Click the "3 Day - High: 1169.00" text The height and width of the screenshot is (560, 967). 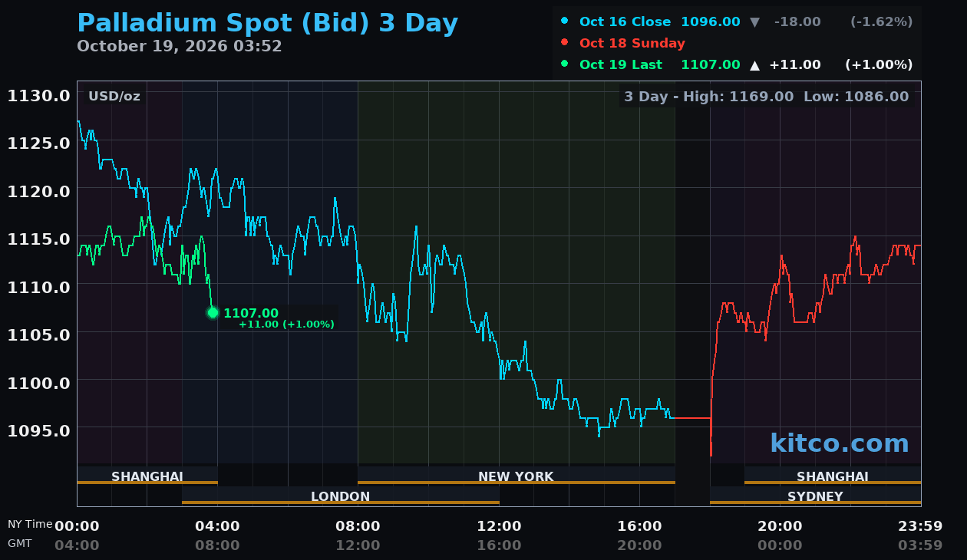tap(708, 97)
